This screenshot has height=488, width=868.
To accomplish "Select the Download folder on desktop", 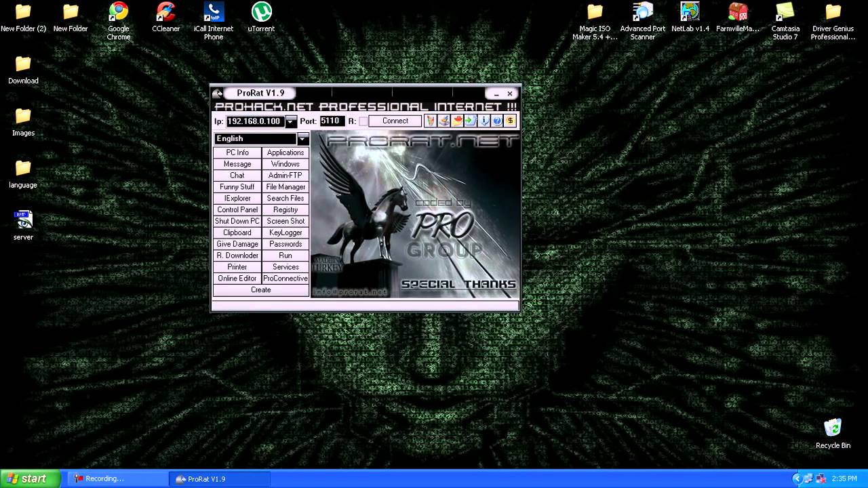I will click(23, 69).
